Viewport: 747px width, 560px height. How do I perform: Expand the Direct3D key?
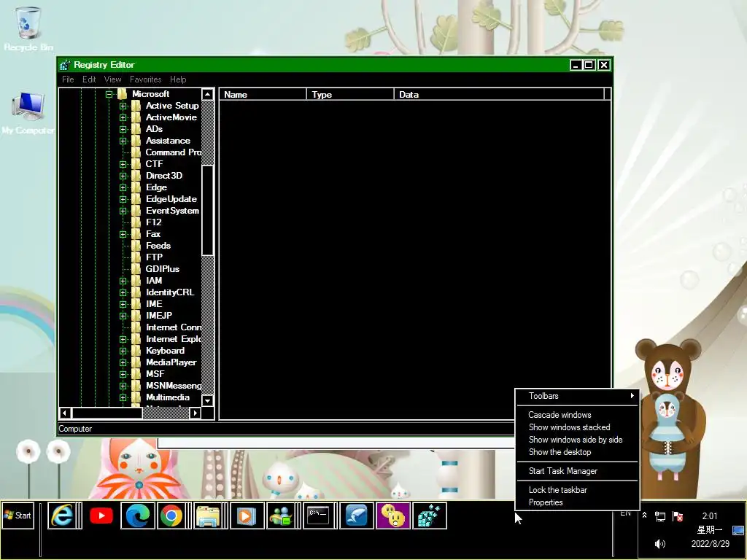tap(123, 176)
